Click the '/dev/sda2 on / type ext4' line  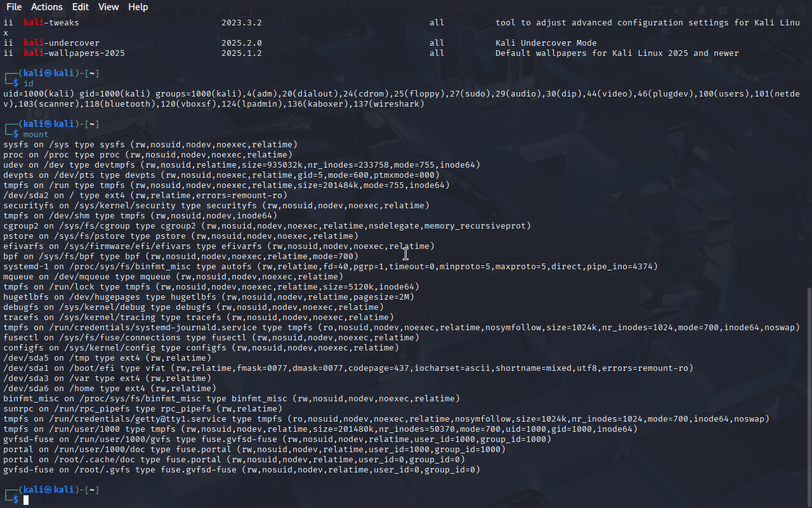[145, 195]
